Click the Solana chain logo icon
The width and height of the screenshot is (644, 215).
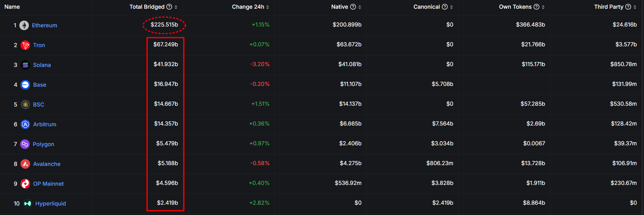[25, 65]
